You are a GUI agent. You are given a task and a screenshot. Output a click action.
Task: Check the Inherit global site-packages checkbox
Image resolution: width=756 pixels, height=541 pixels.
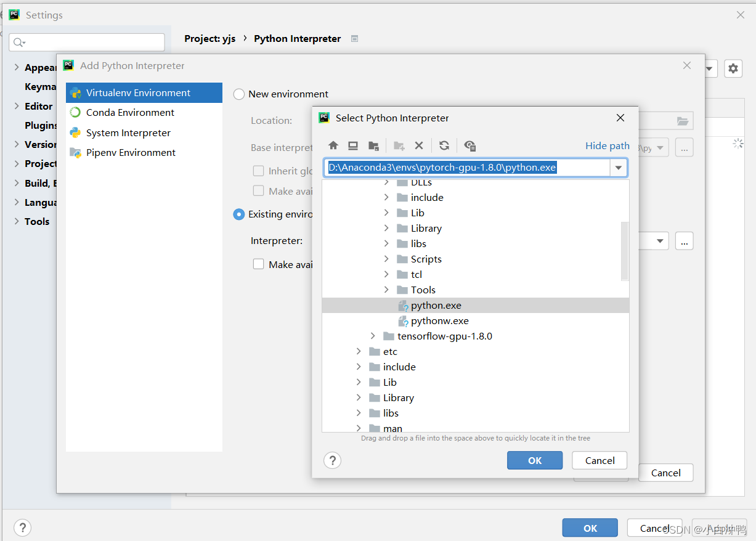[x=258, y=171]
